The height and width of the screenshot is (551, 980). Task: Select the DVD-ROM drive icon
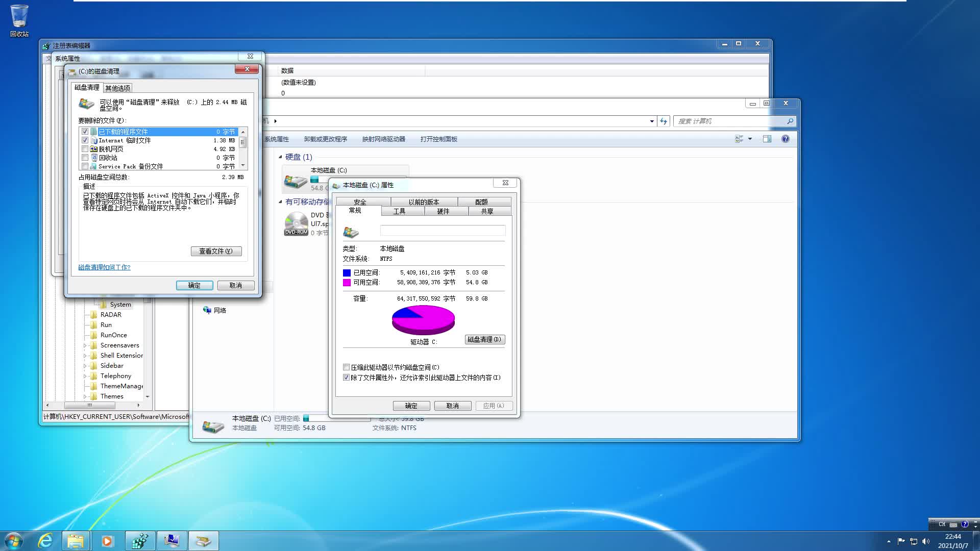tap(296, 223)
